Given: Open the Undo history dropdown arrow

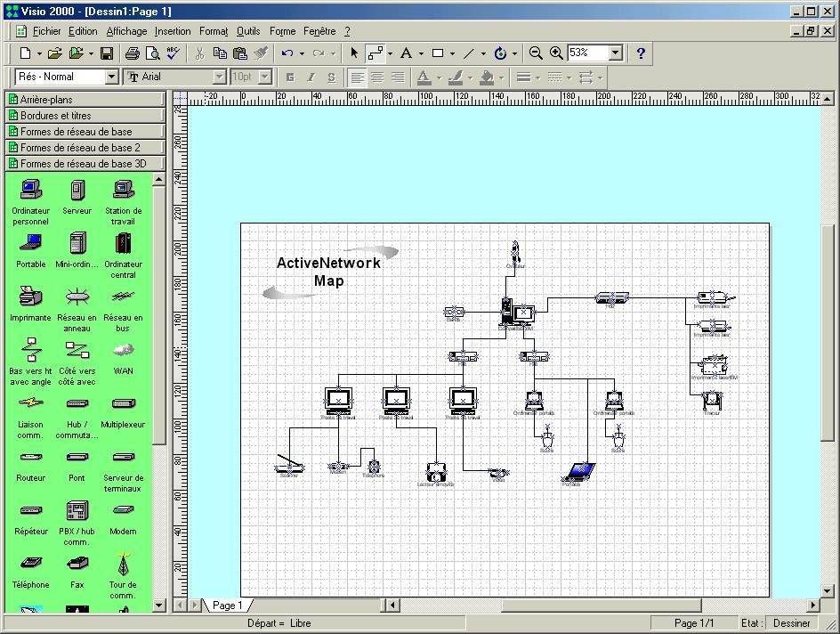Looking at the screenshot, I should coord(302,53).
